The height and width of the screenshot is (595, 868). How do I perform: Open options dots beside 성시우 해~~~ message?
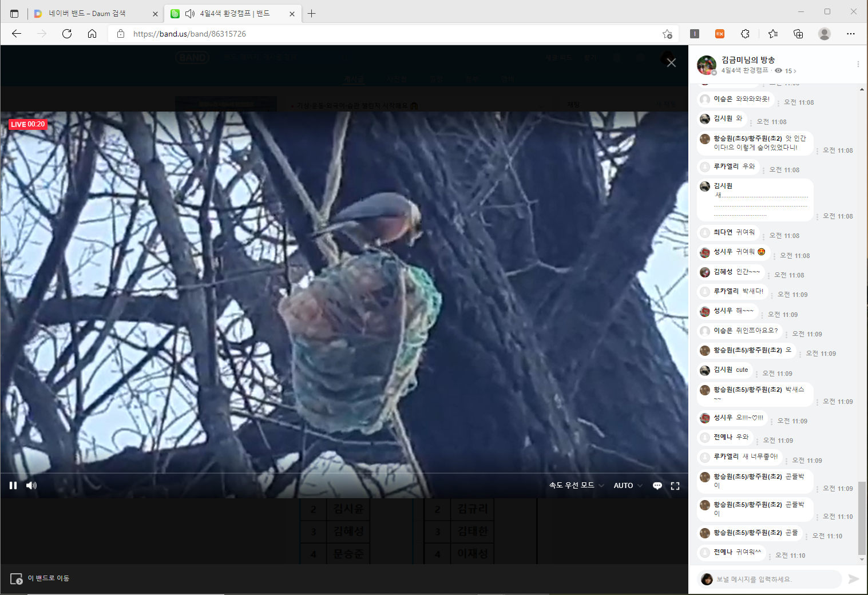(762, 315)
